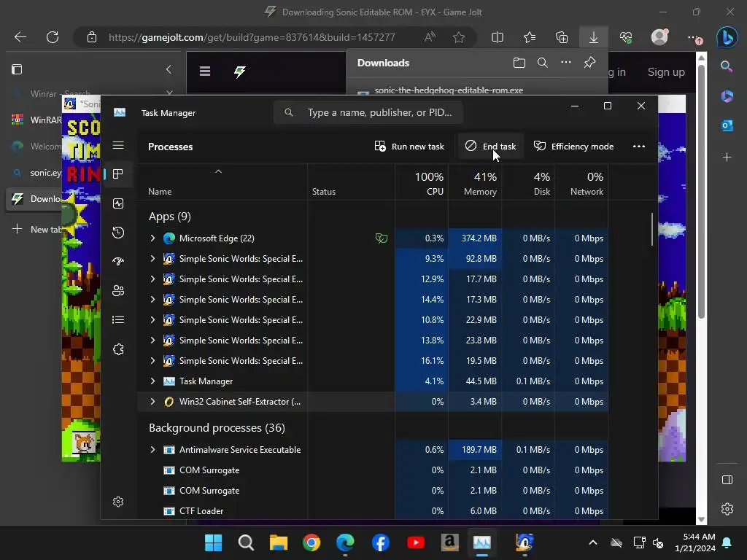The image size is (747, 560).
Task: Open Edge split screen icon
Action: pyautogui.click(x=498, y=37)
